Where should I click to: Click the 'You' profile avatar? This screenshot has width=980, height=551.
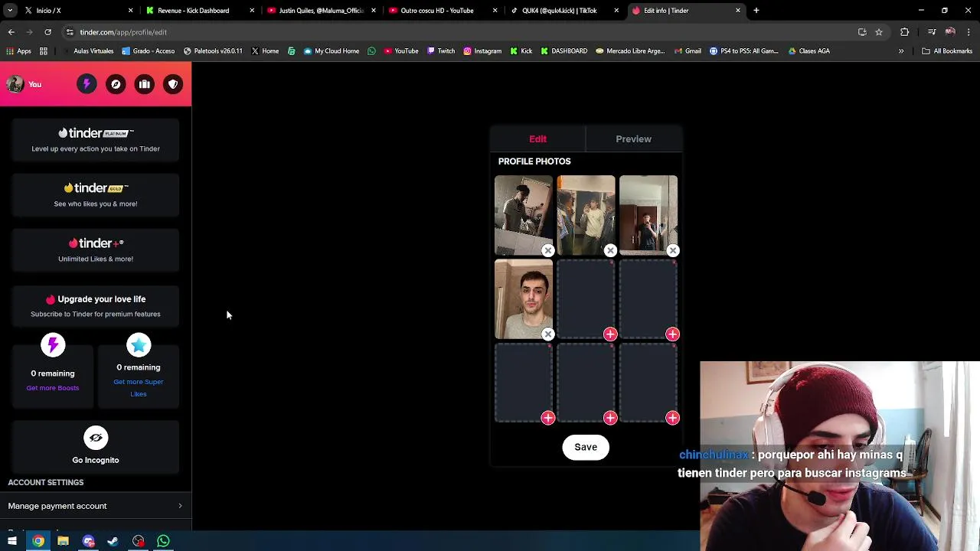(15, 84)
